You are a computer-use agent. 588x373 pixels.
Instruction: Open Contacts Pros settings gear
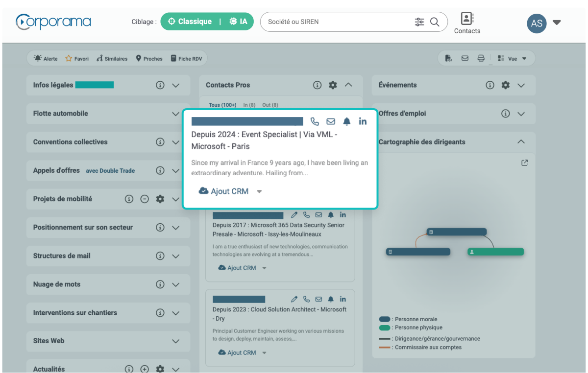(333, 85)
